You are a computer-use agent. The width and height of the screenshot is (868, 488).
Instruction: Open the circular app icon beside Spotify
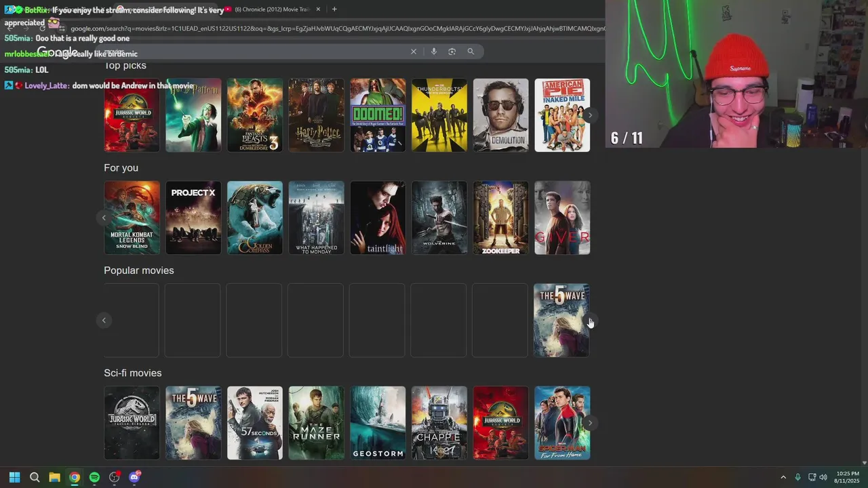(115, 477)
